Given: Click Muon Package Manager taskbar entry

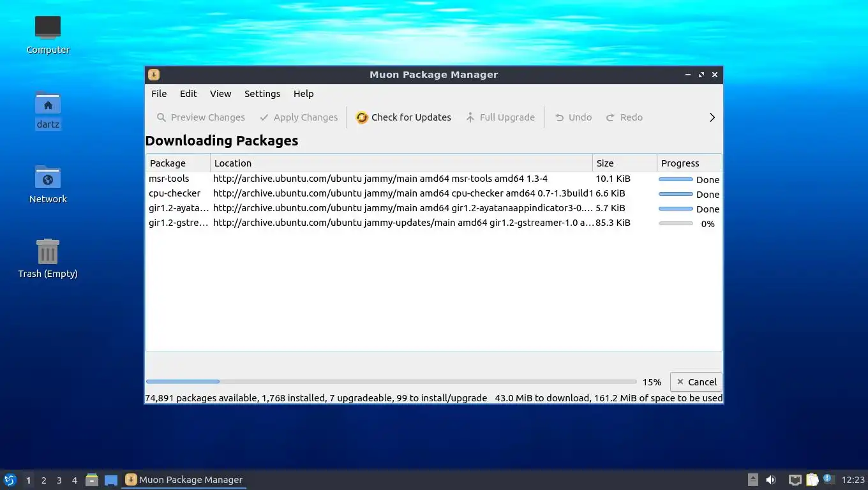Looking at the screenshot, I should (x=184, y=480).
